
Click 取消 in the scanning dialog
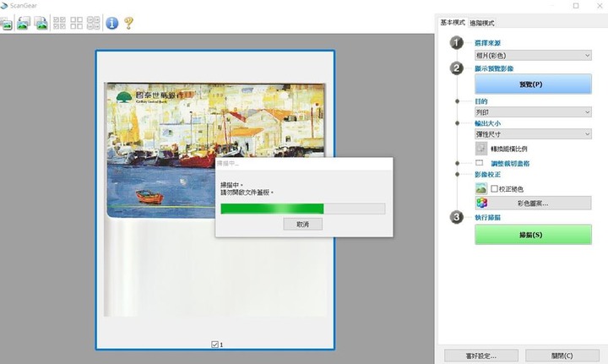tap(302, 224)
